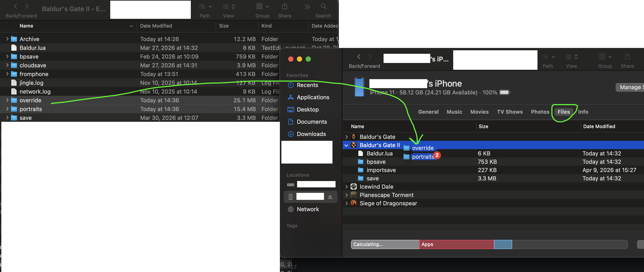Expand the Baldur's Gate app row
Screen dimensions: 644x272
(346, 137)
